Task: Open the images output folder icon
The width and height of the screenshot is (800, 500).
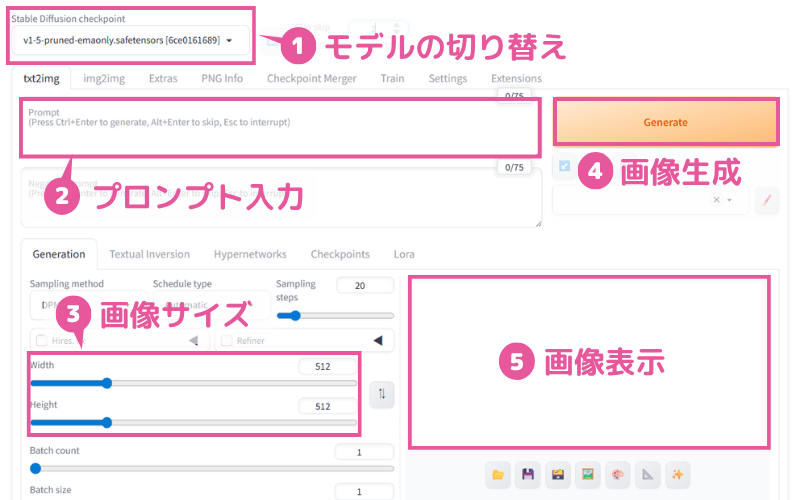Action: 498,475
